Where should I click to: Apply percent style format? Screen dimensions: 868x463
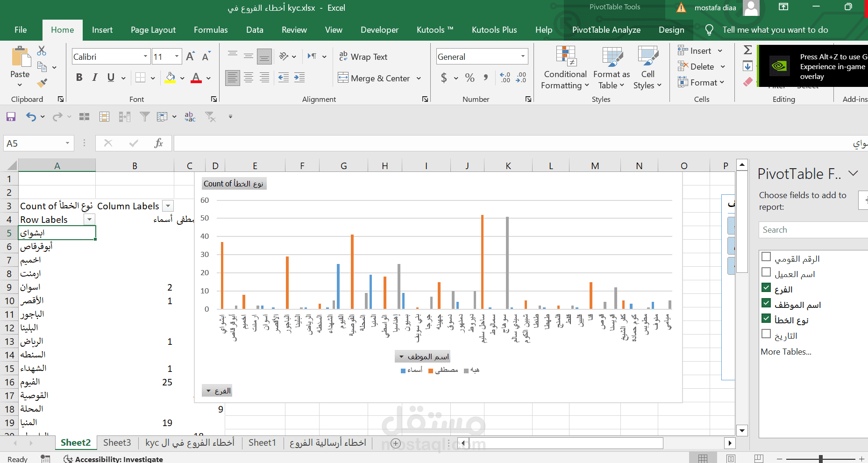470,78
